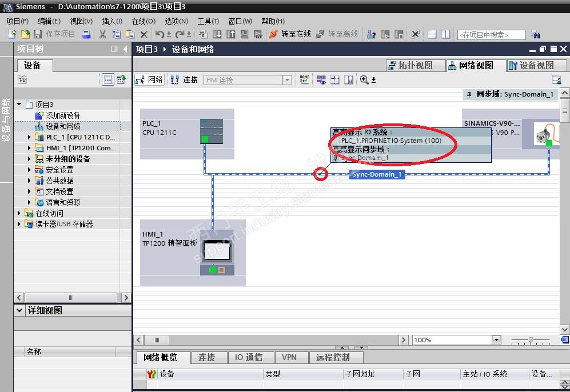The height and width of the screenshot is (392, 570).
Task: Click the network canvas horizontal scrollbar thumb
Action: point(157,340)
